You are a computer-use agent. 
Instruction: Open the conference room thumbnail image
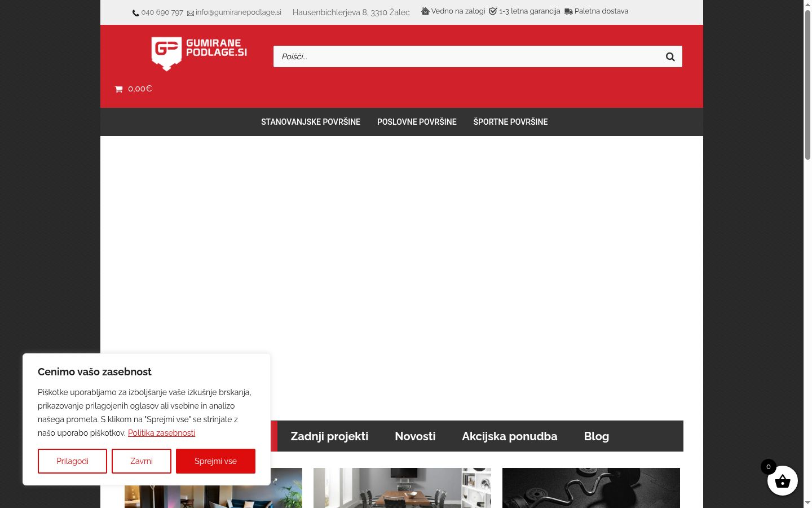tap(402, 488)
